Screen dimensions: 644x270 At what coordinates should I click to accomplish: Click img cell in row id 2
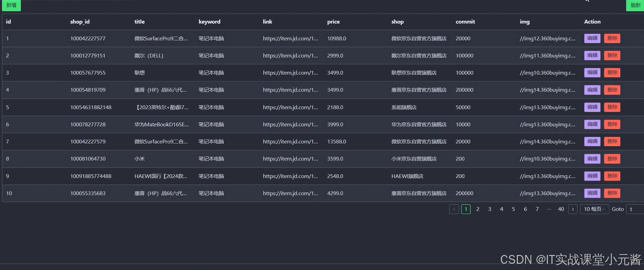coord(547,55)
